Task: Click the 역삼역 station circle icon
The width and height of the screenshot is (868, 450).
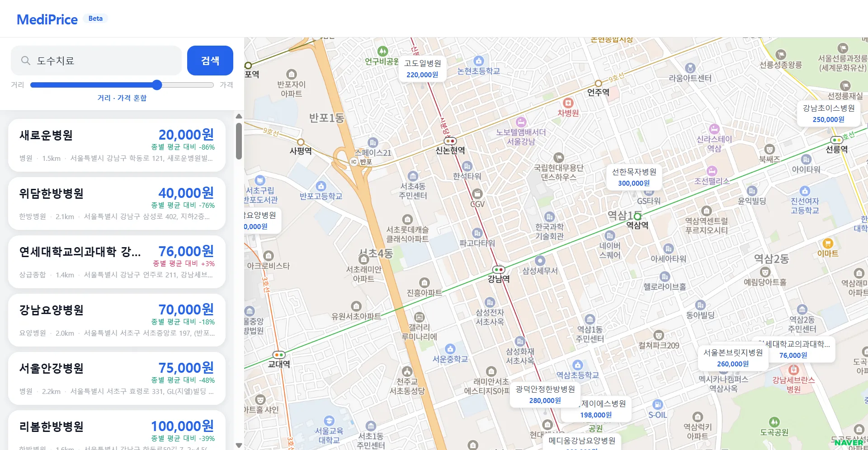Action: tap(637, 216)
